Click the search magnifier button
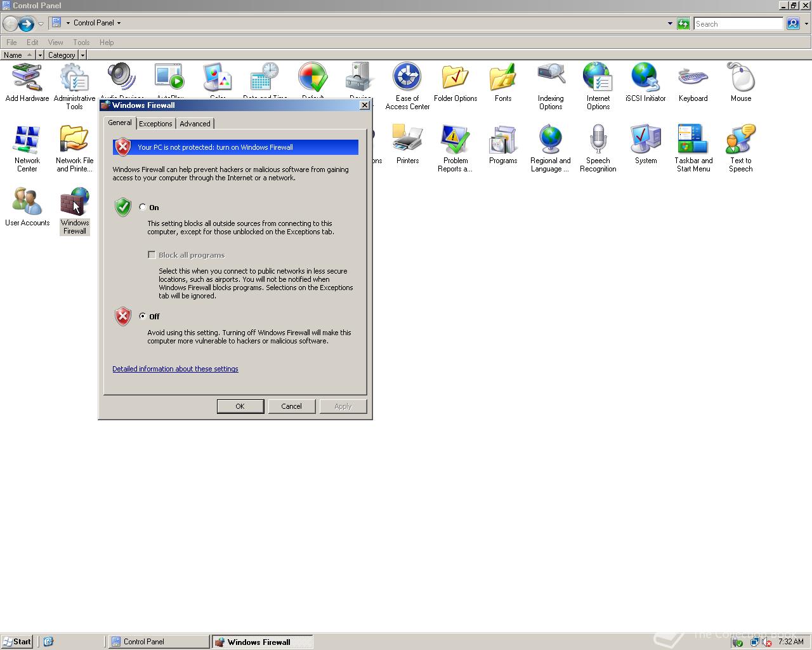812x650 pixels. 793,23
